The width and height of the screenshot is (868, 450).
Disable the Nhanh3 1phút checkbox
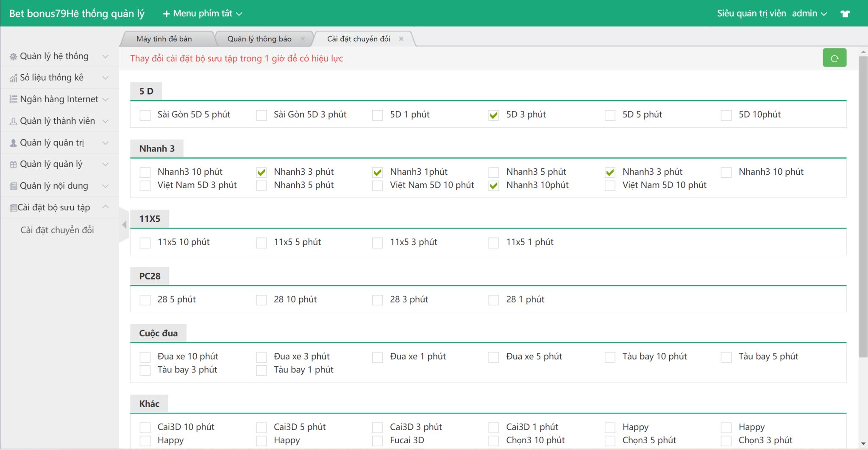point(377,172)
